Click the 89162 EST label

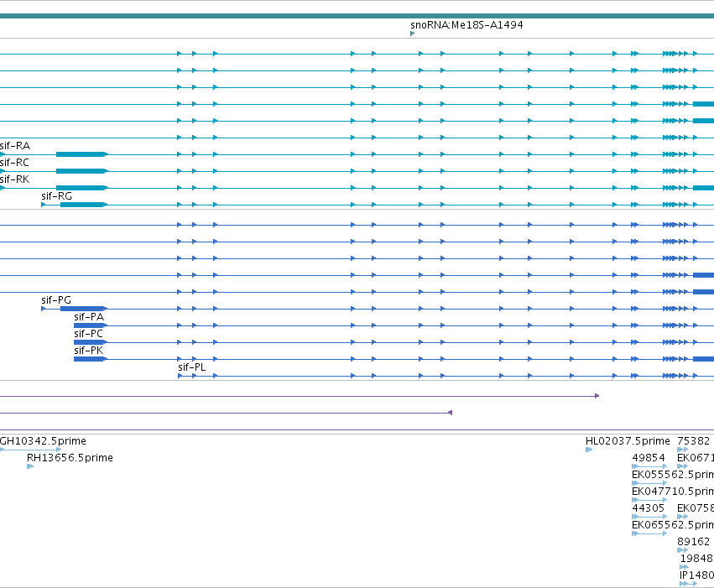pos(694,542)
